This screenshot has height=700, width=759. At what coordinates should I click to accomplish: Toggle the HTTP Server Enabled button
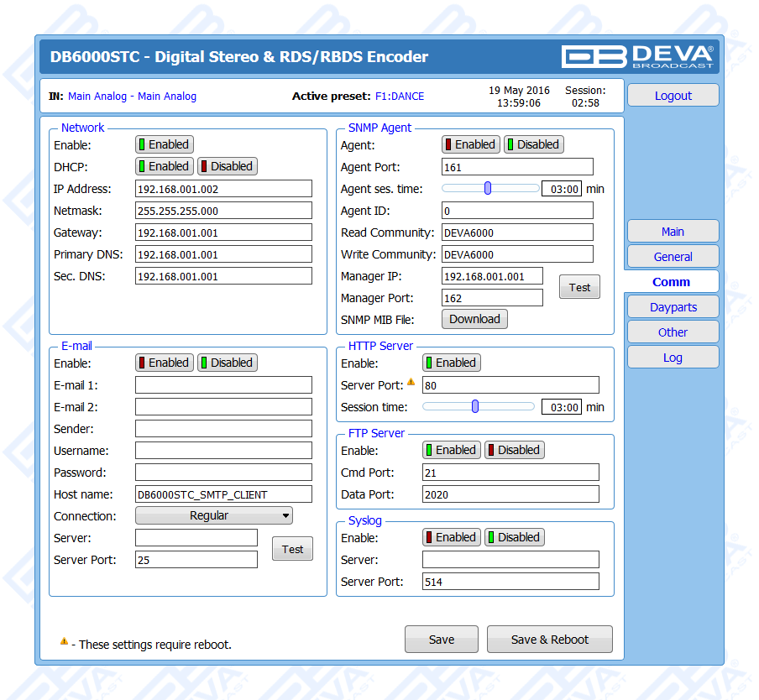(x=451, y=363)
